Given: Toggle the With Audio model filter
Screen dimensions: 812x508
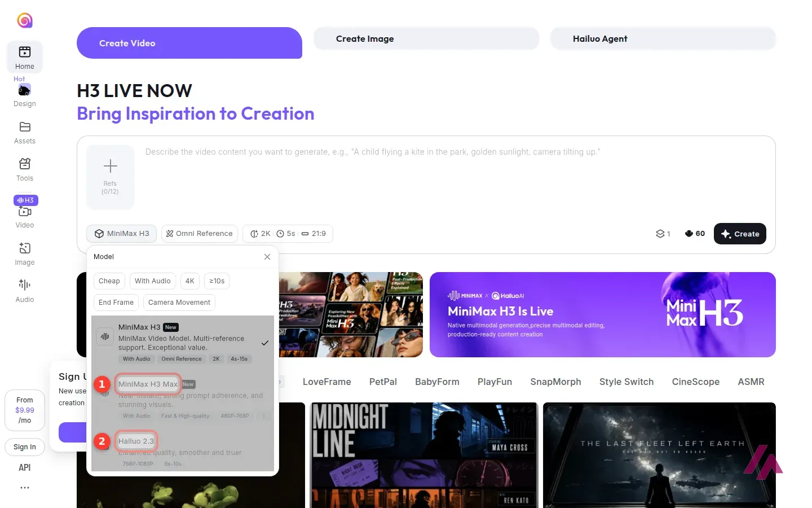Looking at the screenshot, I should pyautogui.click(x=153, y=281).
